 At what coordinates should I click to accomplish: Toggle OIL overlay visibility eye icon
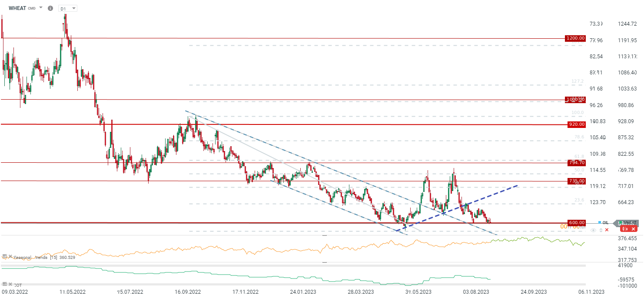pyautogui.click(x=594, y=230)
